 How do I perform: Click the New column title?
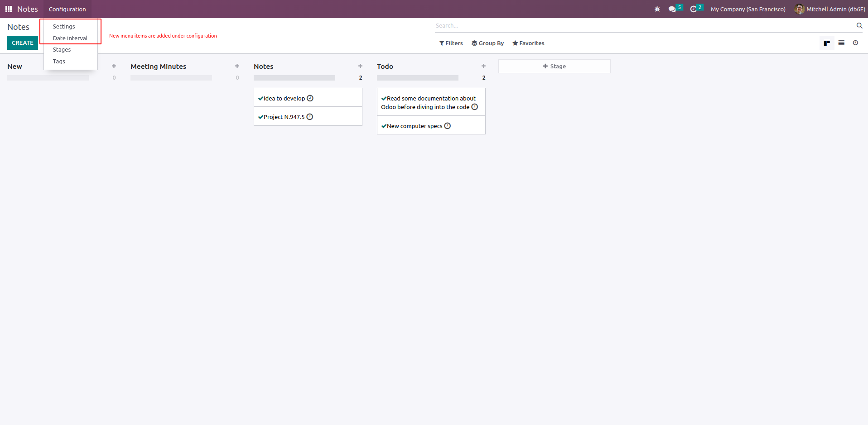pyautogui.click(x=14, y=66)
